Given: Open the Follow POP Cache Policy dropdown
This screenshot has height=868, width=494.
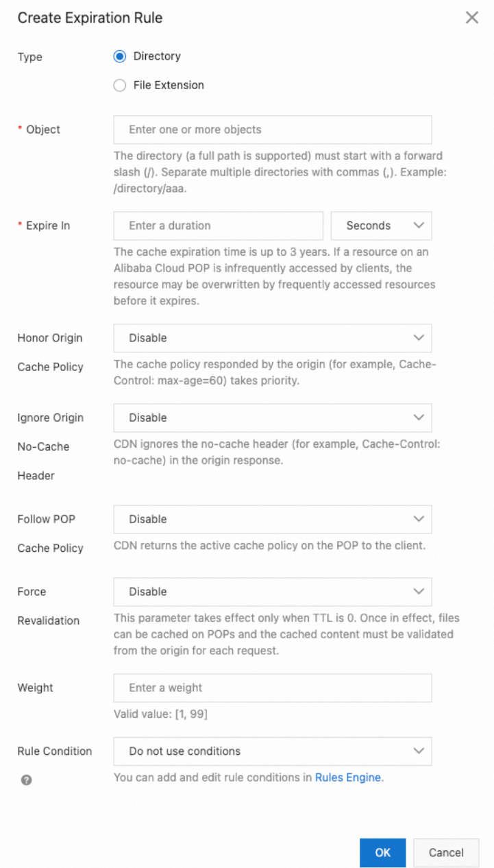Looking at the screenshot, I should tap(272, 519).
